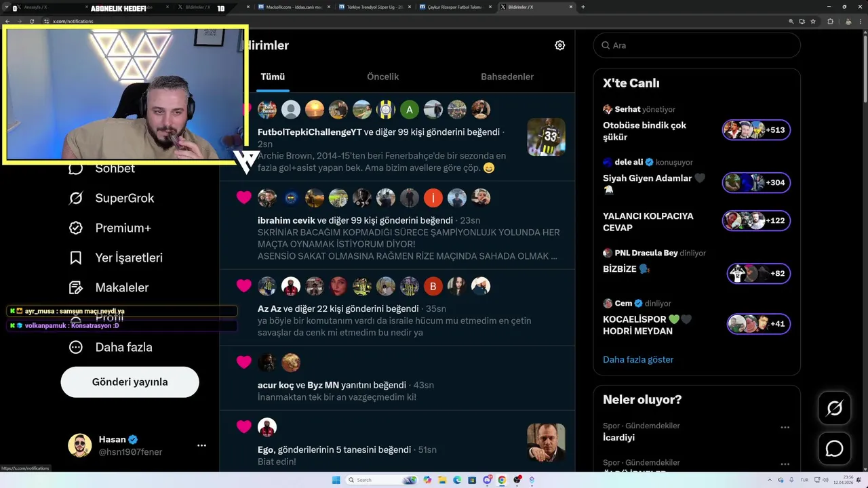Open messages chat floating button
This screenshot has height=488, width=868.
[834, 449]
